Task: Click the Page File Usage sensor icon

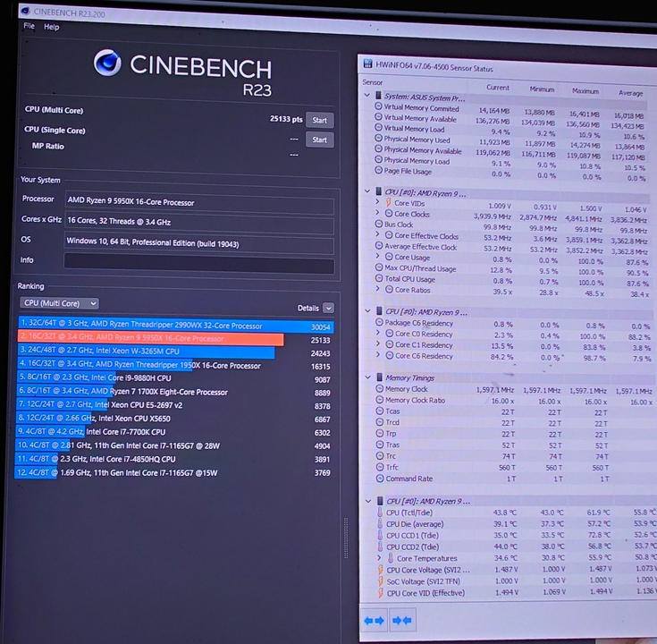Action: pos(378,170)
